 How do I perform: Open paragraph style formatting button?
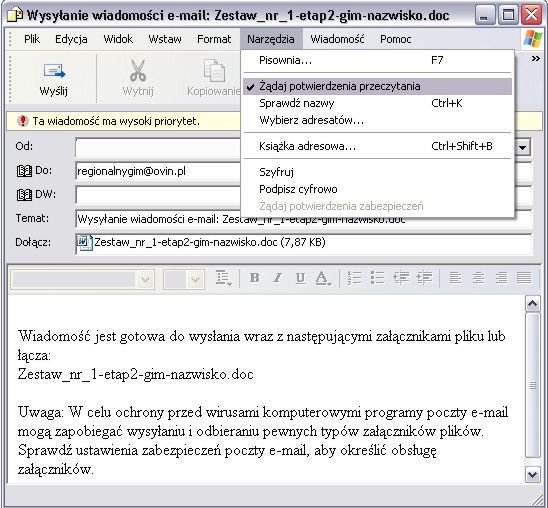(x=223, y=278)
